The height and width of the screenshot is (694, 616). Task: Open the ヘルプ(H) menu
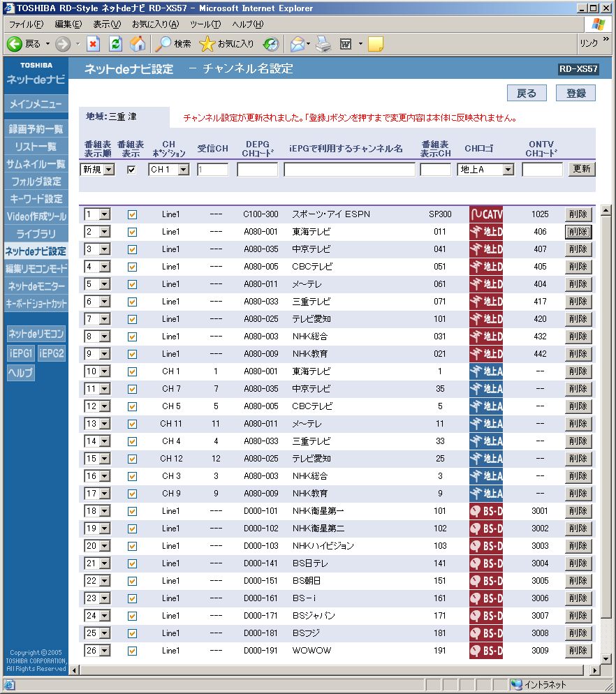(x=247, y=24)
